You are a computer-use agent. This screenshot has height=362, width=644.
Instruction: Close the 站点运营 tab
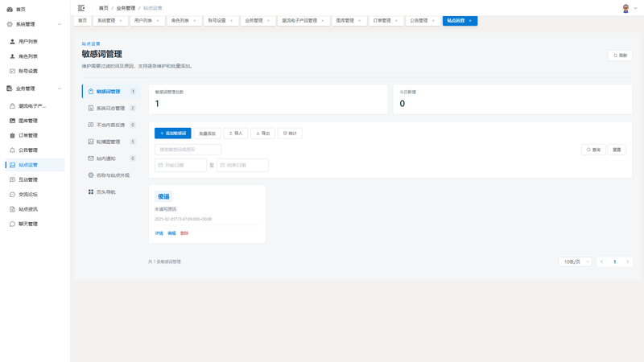coord(470,21)
